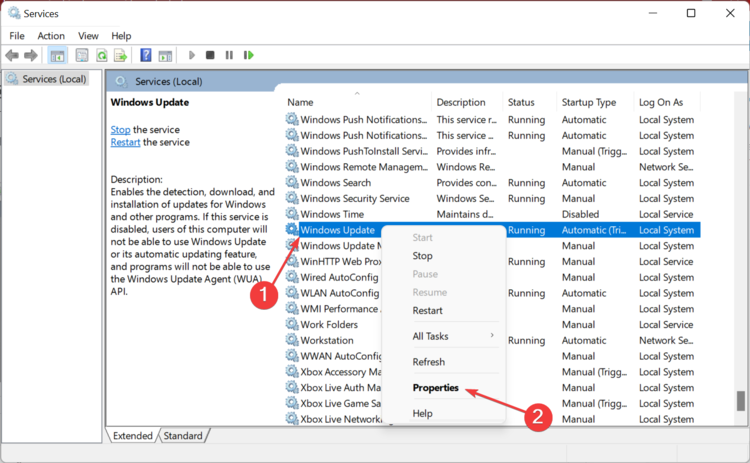Select the Work Folders service row
The image size is (750, 463).
tap(493, 324)
